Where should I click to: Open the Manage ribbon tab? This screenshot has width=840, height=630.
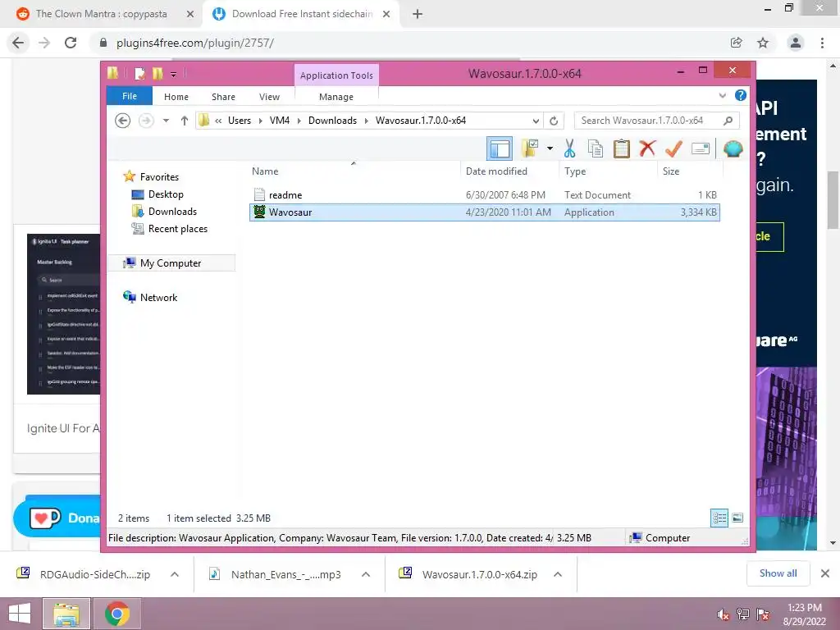(336, 97)
